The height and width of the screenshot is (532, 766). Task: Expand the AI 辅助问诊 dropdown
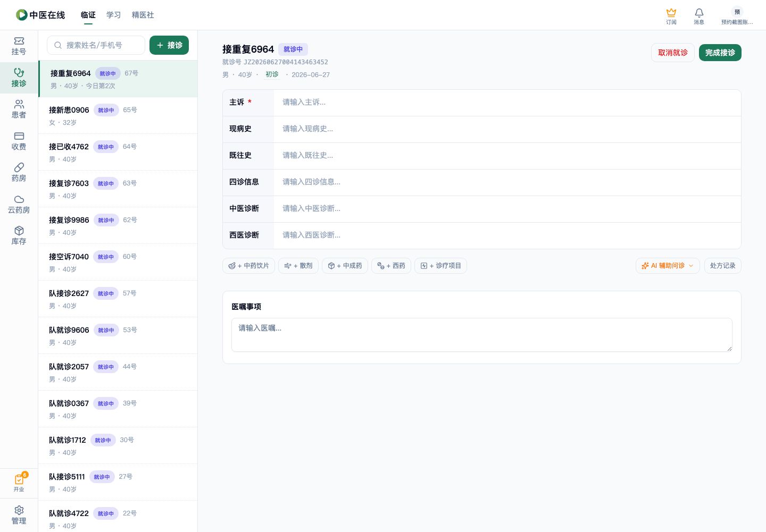pyautogui.click(x=668, y=266)
